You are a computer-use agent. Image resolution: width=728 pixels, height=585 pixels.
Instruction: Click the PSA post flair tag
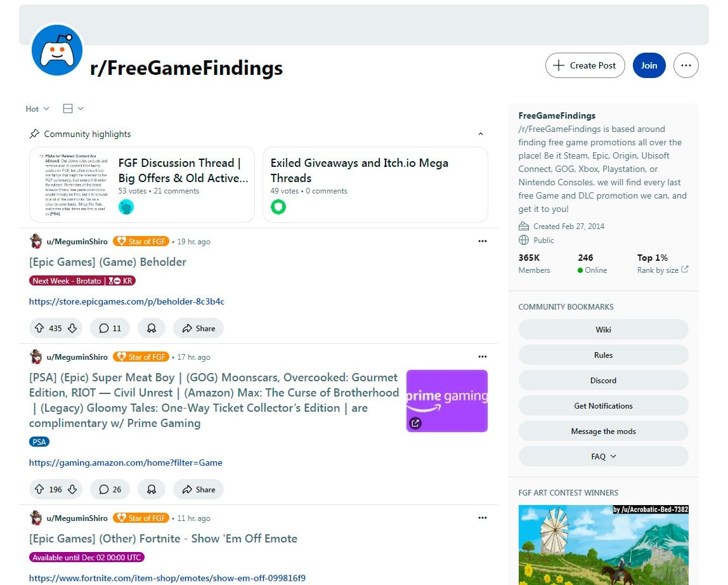[x=39, y=442]
